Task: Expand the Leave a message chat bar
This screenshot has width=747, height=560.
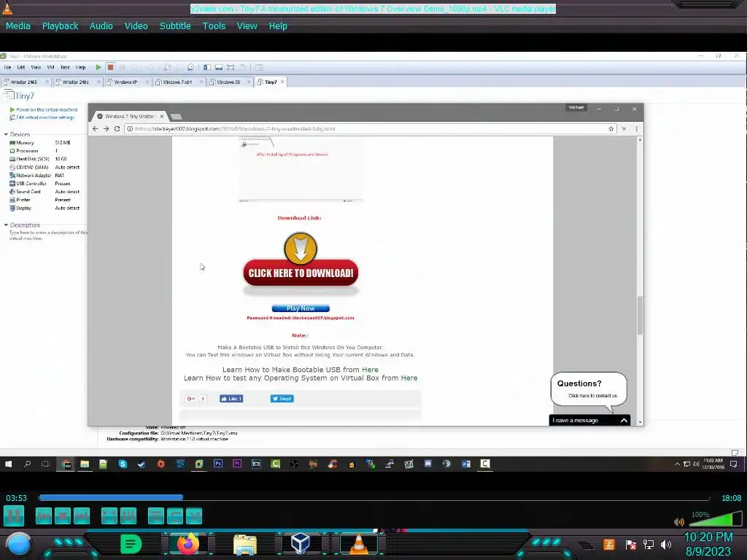Action: (x=589, y=420)
